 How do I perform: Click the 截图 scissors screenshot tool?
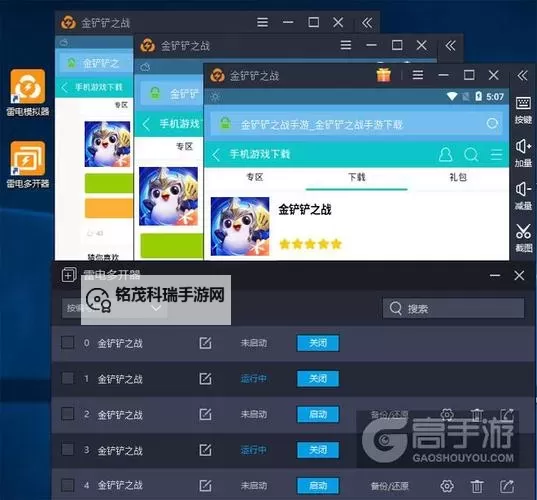pos(523,238)
